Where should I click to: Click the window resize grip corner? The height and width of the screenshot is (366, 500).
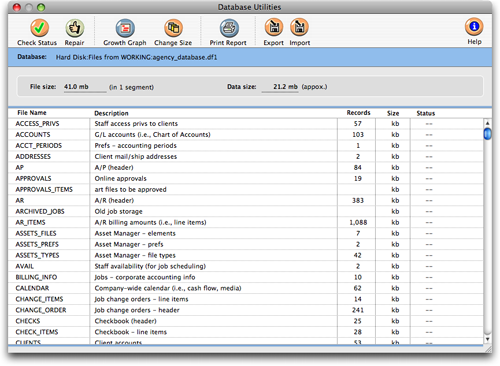(488, 349)
